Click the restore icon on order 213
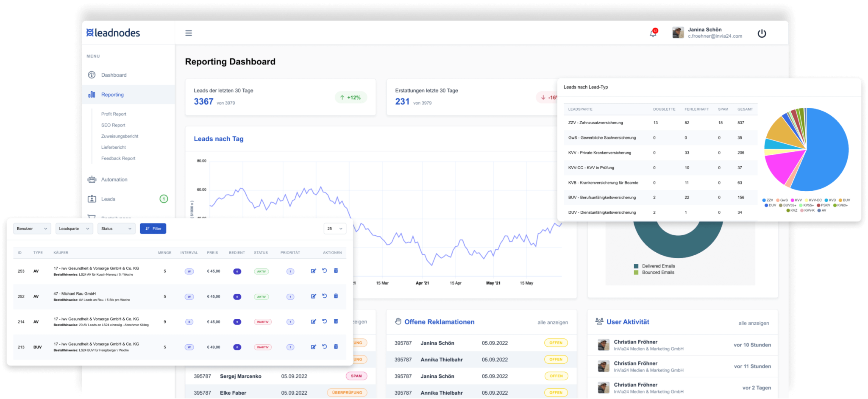868x399 pixels. tap(325, 347)
